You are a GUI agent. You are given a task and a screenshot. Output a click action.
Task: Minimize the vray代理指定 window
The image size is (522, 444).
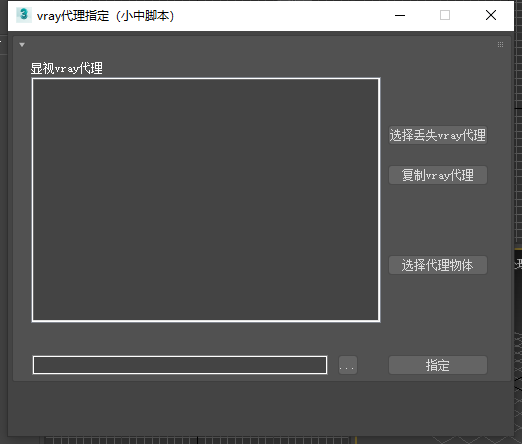click(x=400, y=15)
